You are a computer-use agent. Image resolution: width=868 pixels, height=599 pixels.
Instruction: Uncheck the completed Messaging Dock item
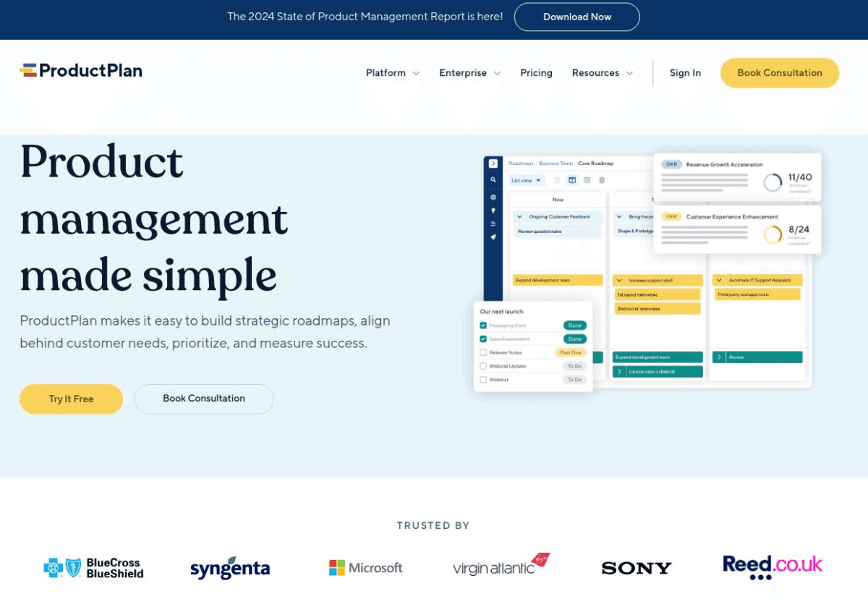(x=483, y=326)
